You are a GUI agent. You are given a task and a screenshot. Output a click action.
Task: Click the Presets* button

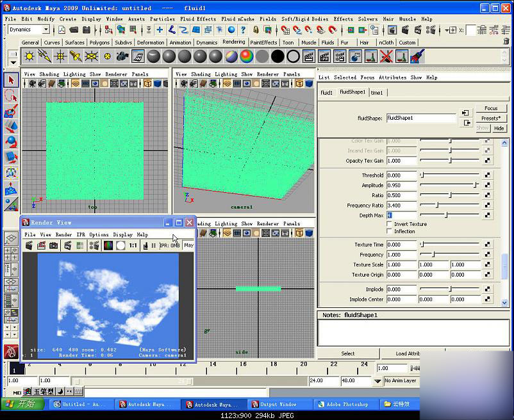(x=491, y=118)
